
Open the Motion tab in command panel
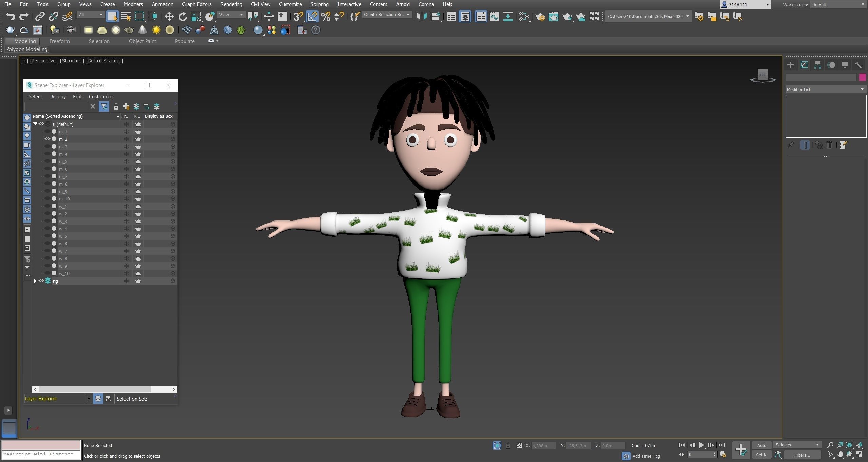point(831,65)
